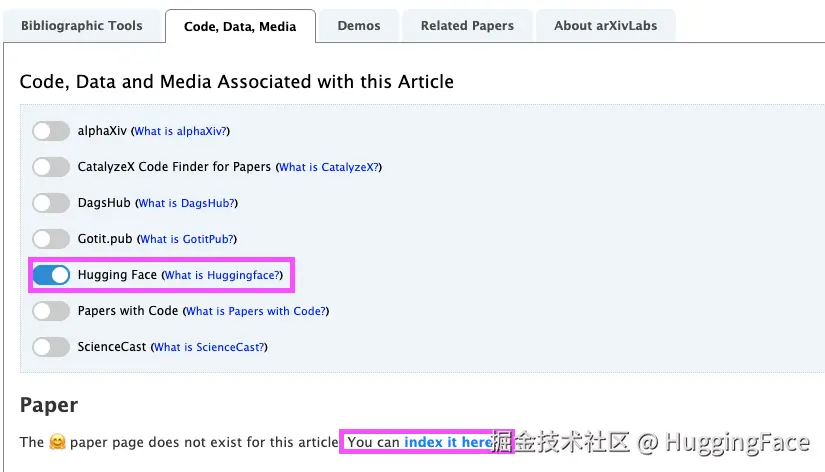This screenshot has height=472, width=825.
Task: Open the 'What is alphaXiv?' link
Action: click(180, 131)
